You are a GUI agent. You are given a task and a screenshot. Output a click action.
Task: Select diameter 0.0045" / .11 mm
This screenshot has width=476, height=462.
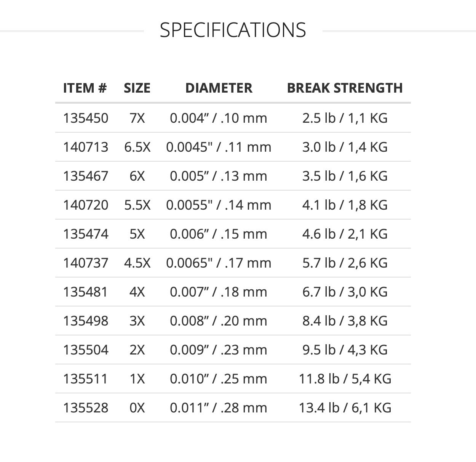click(219, 147)
